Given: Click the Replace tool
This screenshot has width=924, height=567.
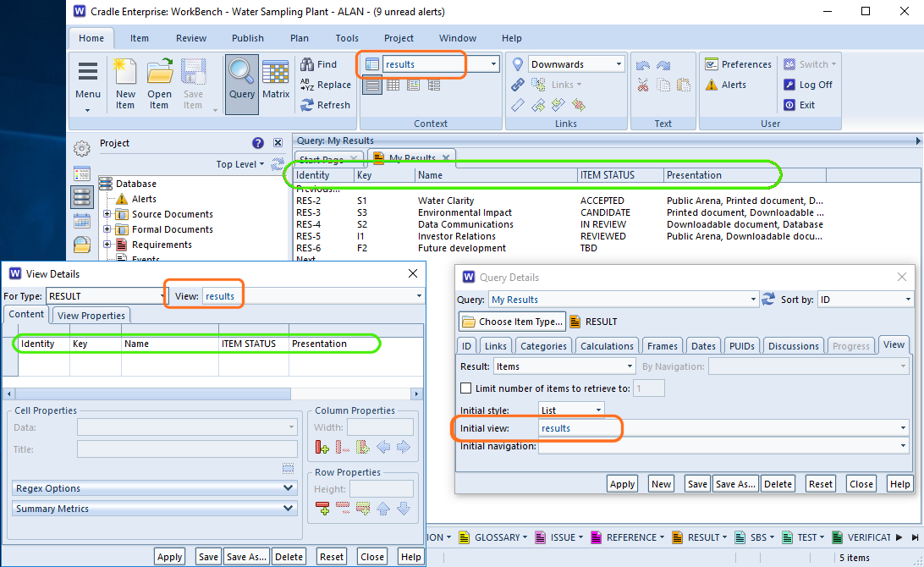Looking at the screenshot, I should point(326,85).
